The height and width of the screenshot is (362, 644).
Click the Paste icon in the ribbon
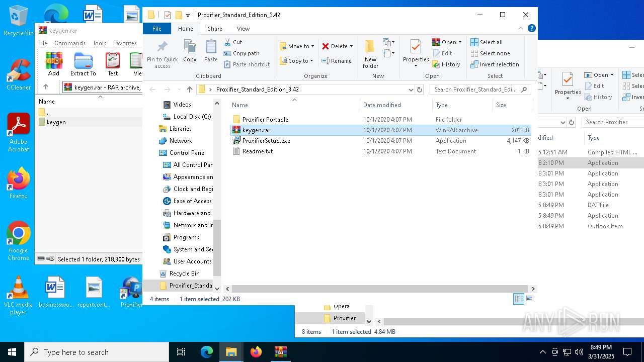[211, 51]
